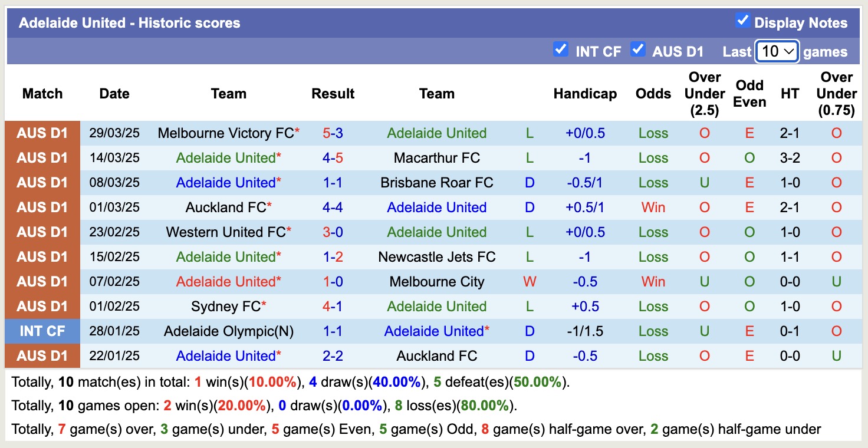The width and height of the screenshot is (868, 448).
Task: Sort the table by the Date column header
Action: coord(114,93)
